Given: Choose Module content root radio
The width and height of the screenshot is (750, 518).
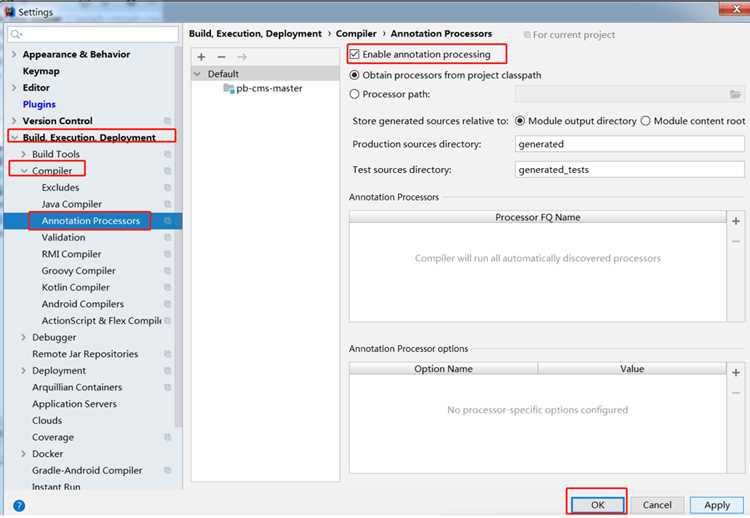Looking at the screenshot, I should (645, 121).
